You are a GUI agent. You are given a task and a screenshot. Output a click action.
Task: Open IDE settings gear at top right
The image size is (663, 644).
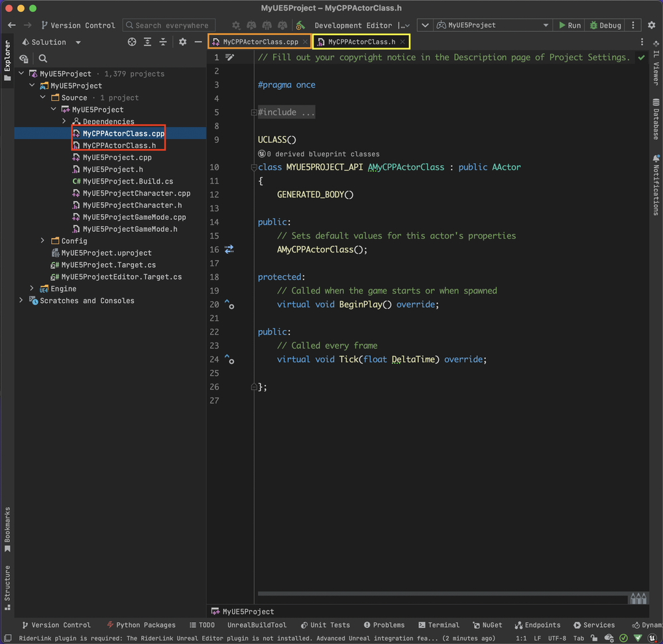click(651, 25)
